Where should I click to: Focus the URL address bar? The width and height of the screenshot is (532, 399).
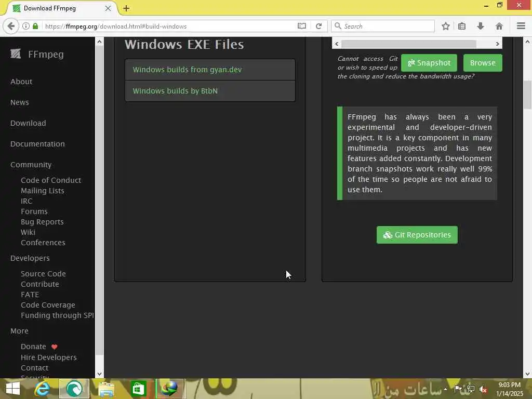170,26
